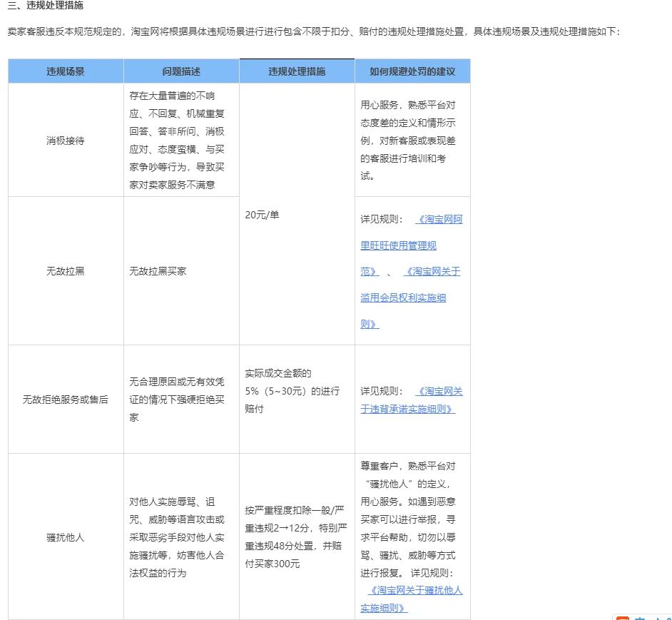Select the 无故拒绝服务或售后 cell

tap(66, 400)
